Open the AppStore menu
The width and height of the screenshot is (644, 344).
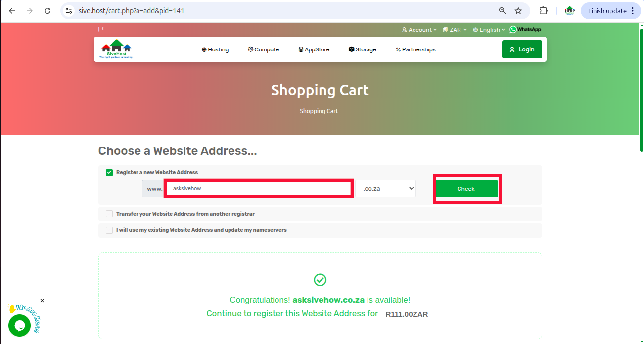coord(314,49)
